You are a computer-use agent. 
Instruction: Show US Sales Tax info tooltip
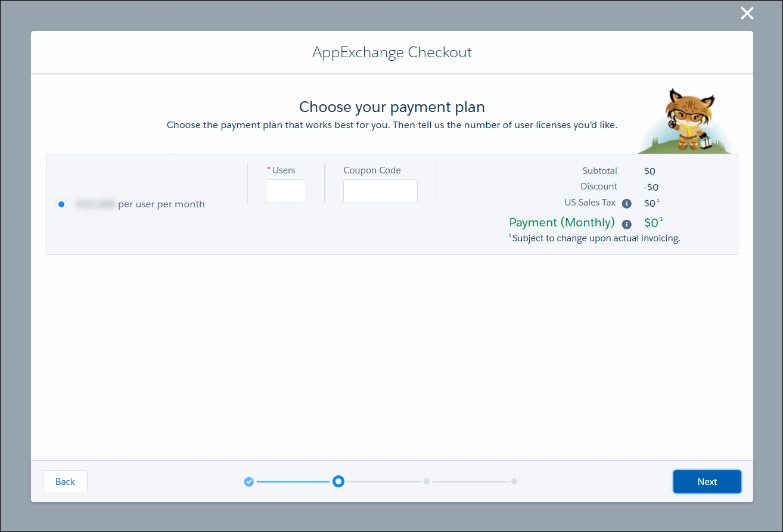[626, 203]
